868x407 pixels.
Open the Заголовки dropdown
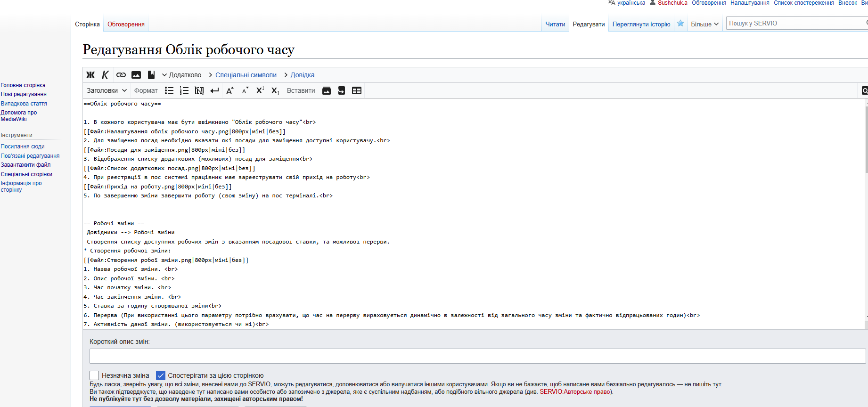[106, 90]
